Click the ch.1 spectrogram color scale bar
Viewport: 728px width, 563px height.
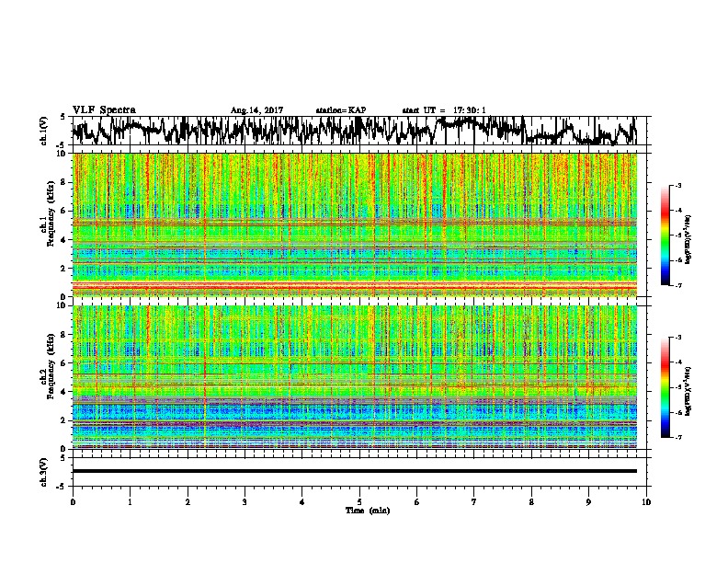pyautogui.click(x=665, y=236)
